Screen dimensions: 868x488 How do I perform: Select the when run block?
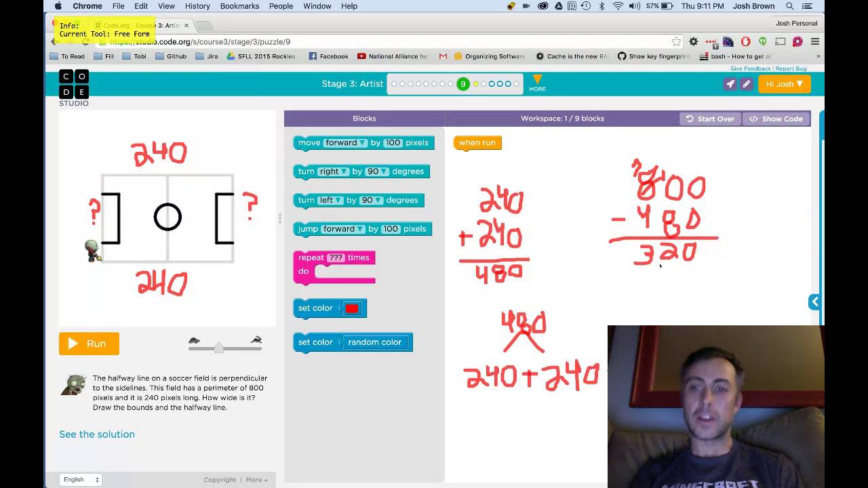pyautogui.click(x=477, y=143)
